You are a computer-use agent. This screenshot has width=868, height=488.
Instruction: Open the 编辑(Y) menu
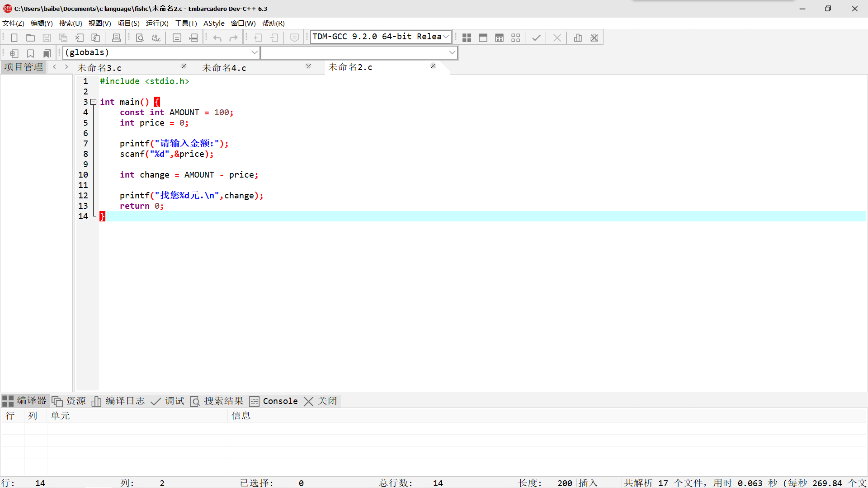42,23
